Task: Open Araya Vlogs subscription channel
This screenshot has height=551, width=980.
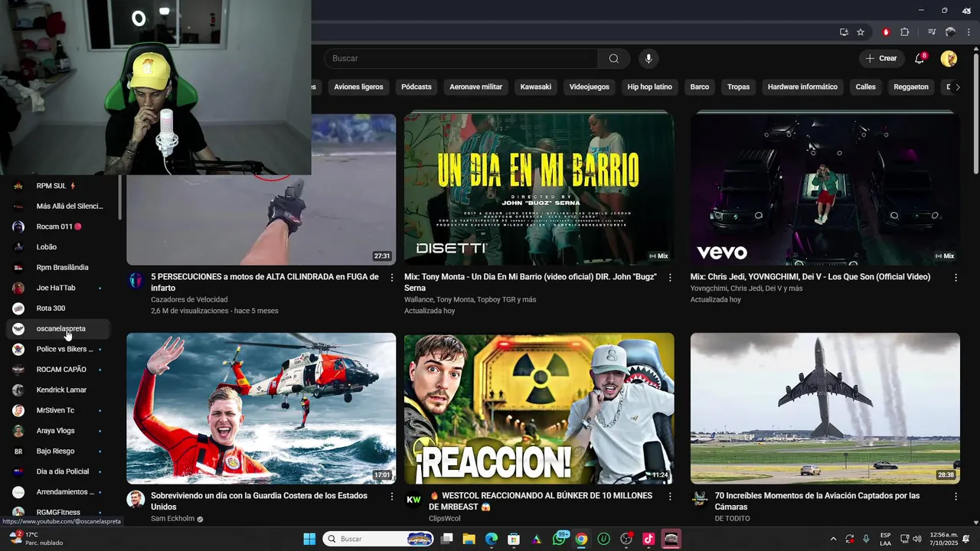Action: [58, 432]
